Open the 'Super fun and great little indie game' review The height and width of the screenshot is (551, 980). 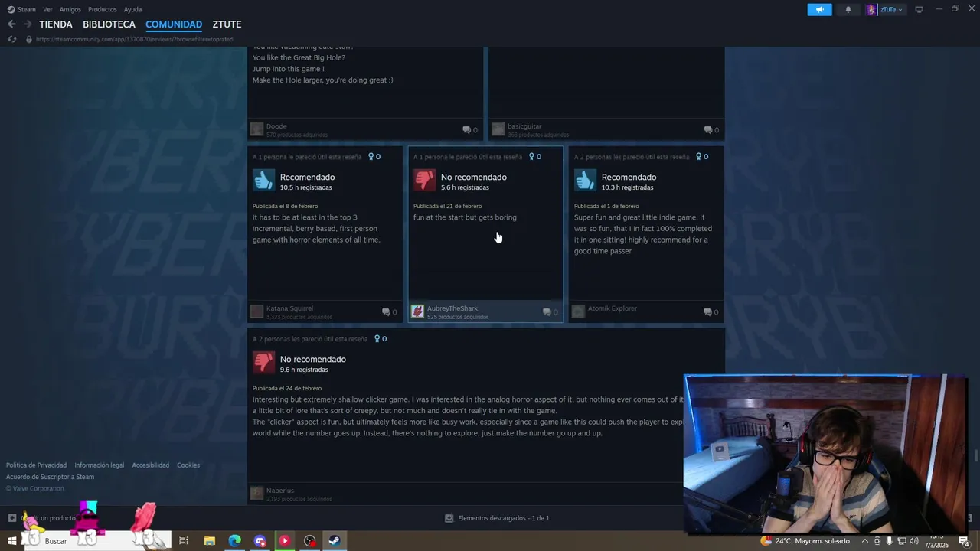(643, 234)
